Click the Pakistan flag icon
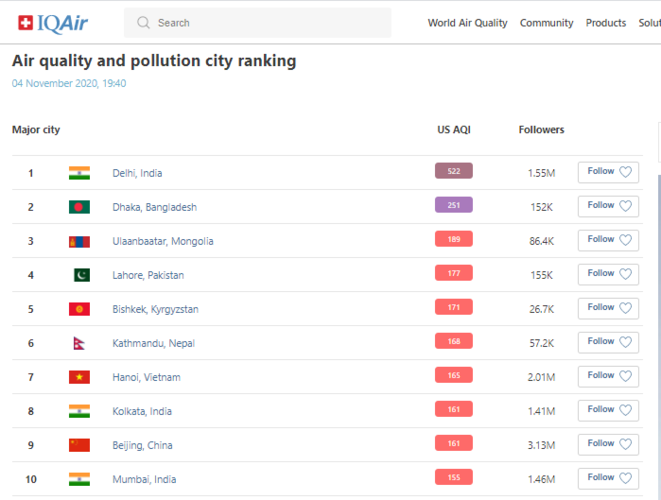 [81, 275]
